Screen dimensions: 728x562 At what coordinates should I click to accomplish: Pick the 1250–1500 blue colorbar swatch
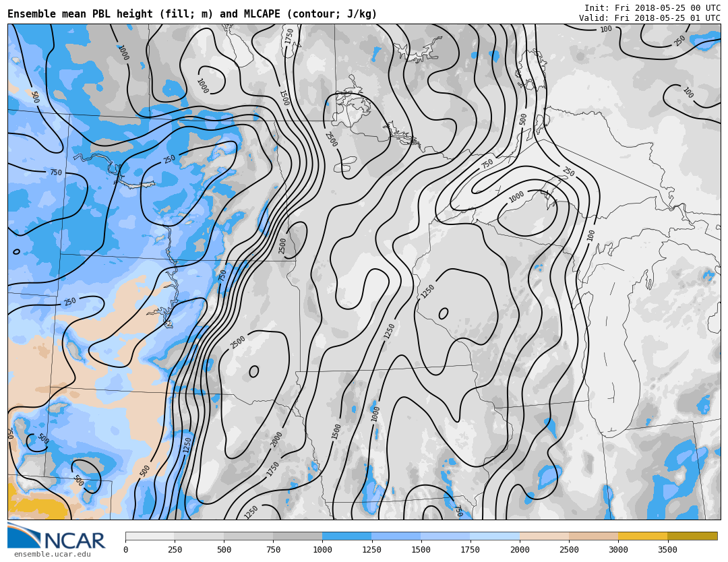(396, 536)
